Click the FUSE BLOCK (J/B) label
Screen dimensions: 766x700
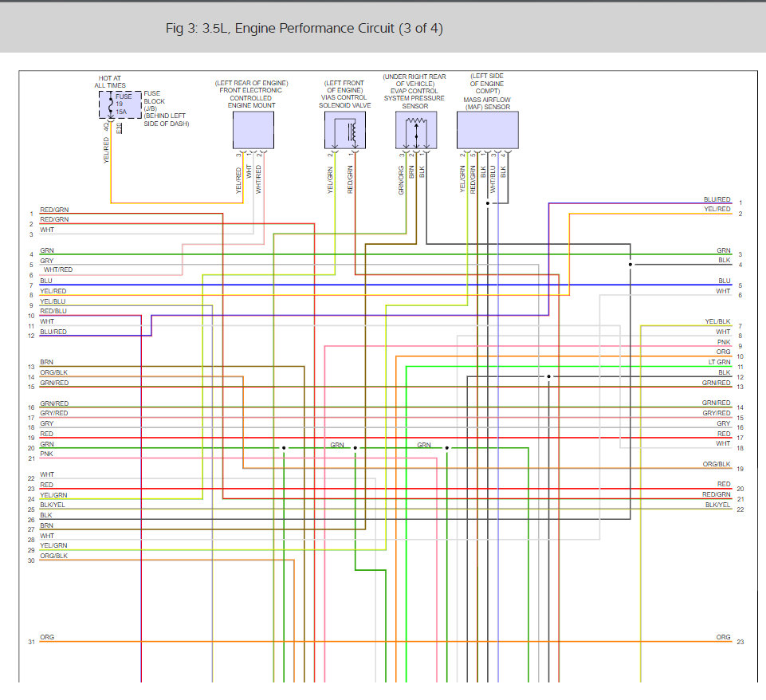pyautogui.click(x=154, y=100)
